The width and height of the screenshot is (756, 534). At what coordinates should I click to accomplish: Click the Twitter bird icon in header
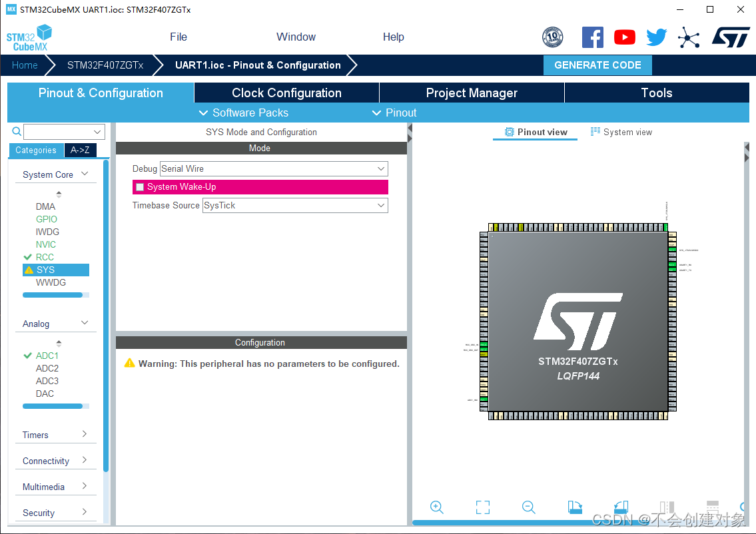point(657,37)
